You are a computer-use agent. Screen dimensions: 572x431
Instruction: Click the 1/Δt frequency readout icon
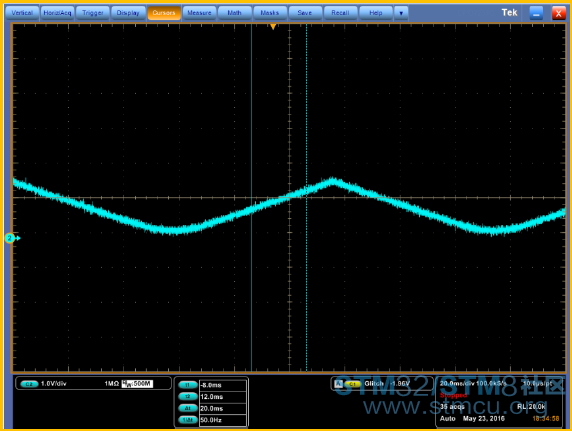[x=188, y=420]
